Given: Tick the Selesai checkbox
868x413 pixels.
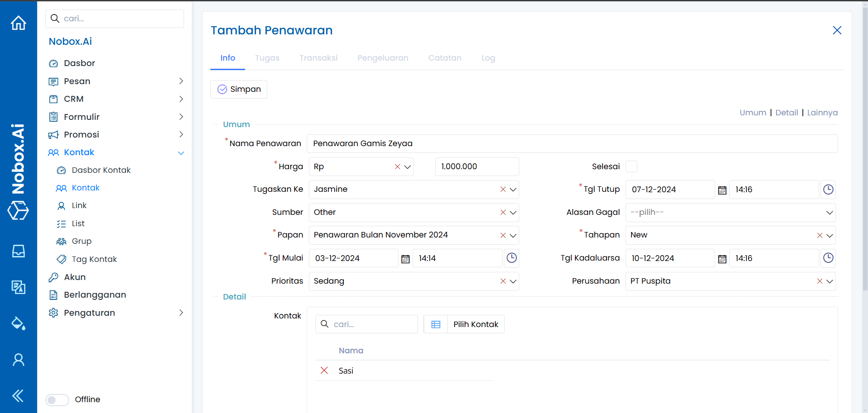Looking at the screenshot, I should (x=631, y=166).
